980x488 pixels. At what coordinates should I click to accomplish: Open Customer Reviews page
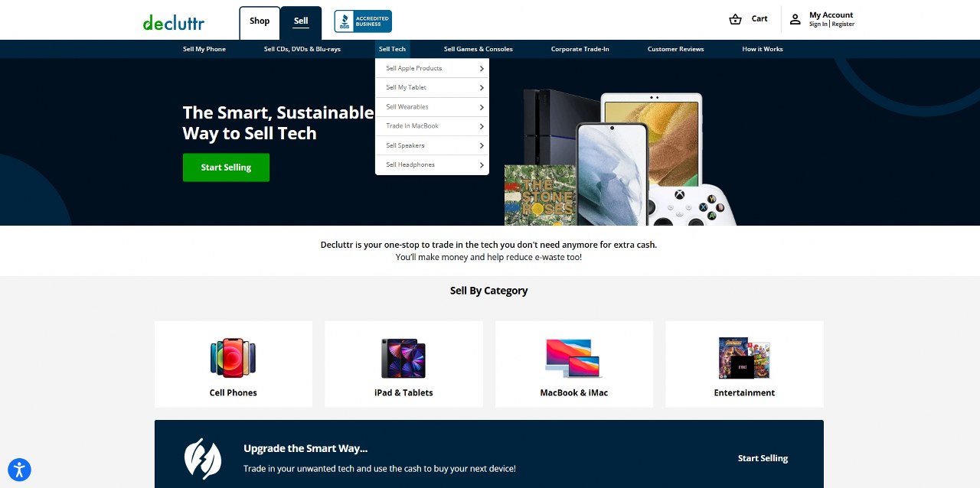point(675,49)
